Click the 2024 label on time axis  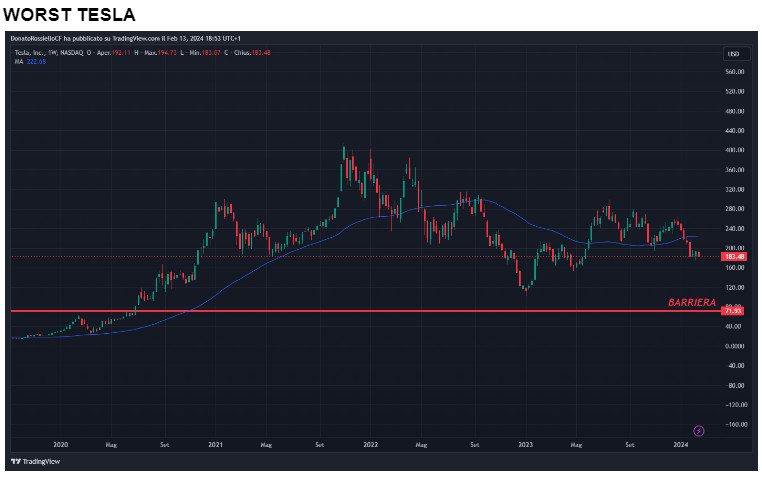pyautogui.click(x=680, y=444)
